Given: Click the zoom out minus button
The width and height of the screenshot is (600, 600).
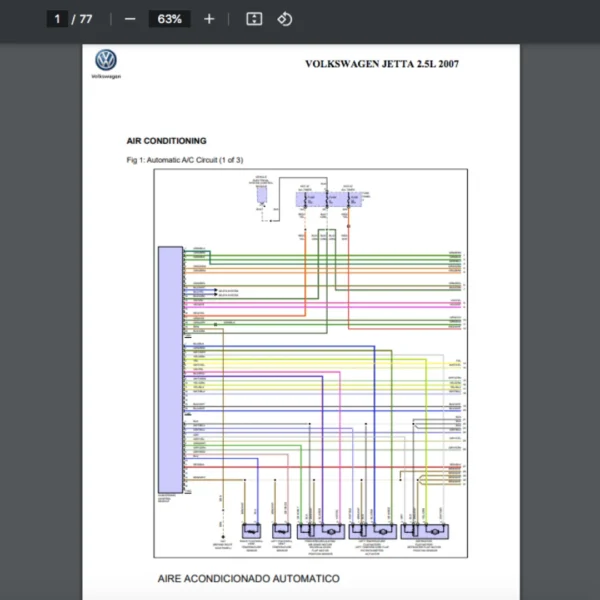Looking at the screenshot, I should [130, 19].
